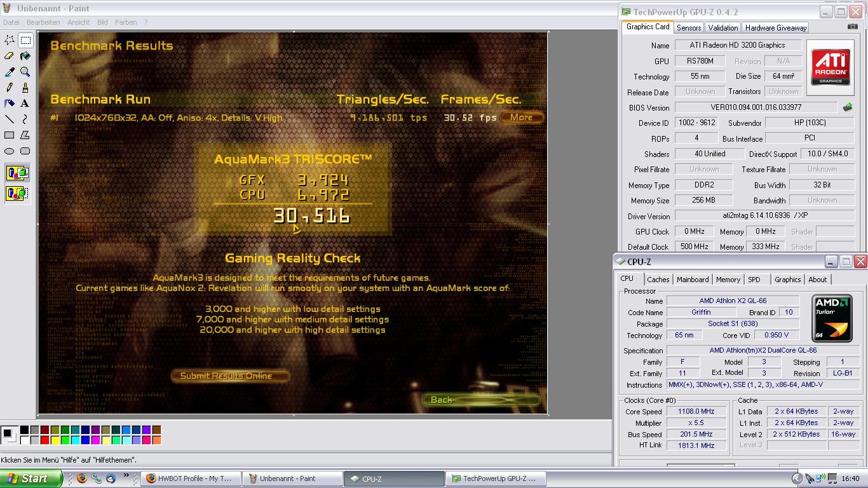Launch Firefox from the Quick Launch bar
This screenshot has width=868, height=488.
tap(81, 478)
